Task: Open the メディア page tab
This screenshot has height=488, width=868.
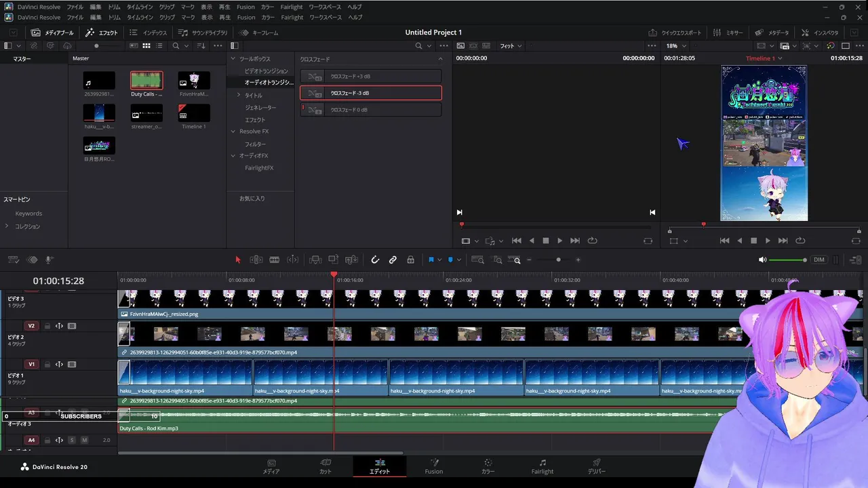Action: point(271,466)
